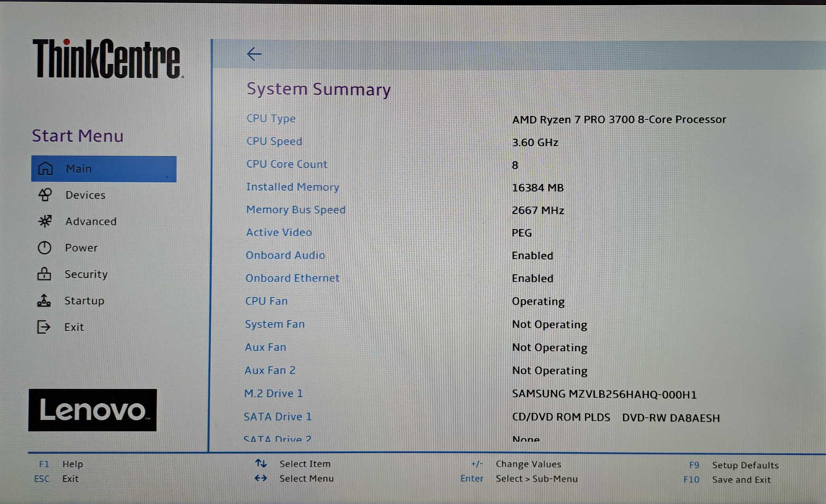Click the Advanced snowflake icon
This screenshot has height=504, width=826.
coord(45,221)
